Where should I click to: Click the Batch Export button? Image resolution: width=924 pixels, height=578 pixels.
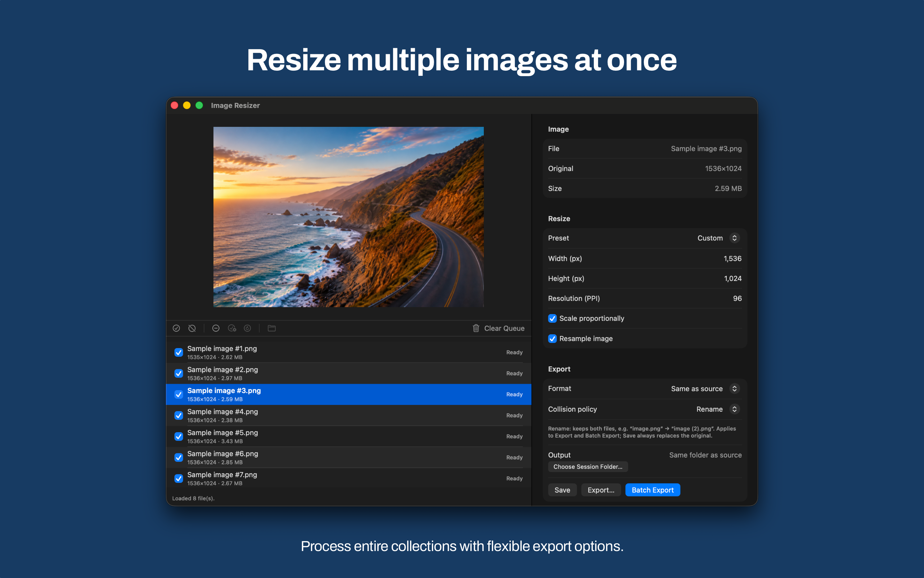pos(653,490)
